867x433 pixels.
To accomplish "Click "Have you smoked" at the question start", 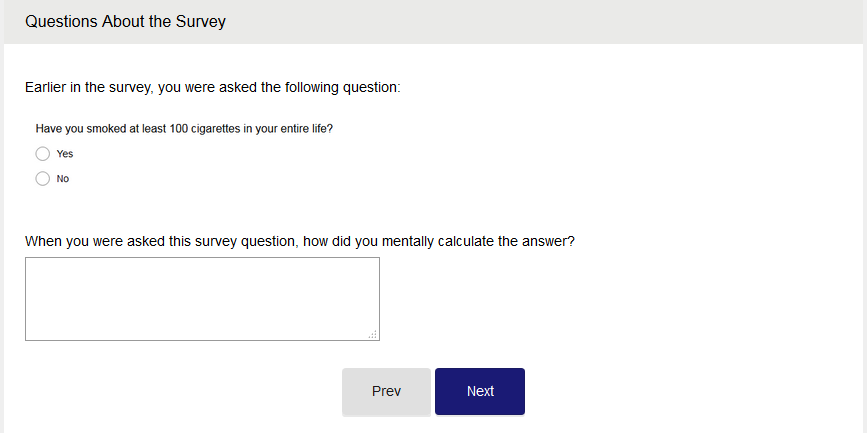I will point(76,128).
